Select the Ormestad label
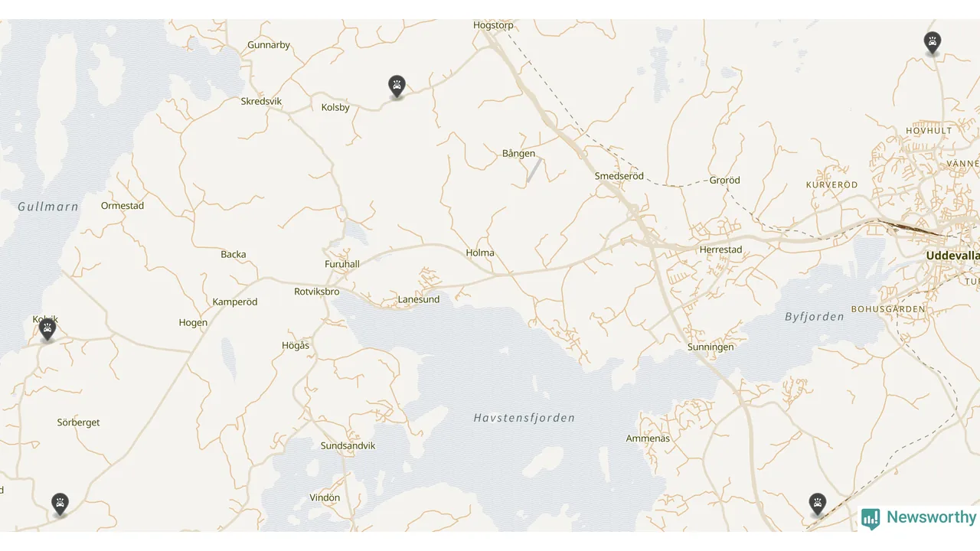 pyautogui.click(x=122, y=205)
